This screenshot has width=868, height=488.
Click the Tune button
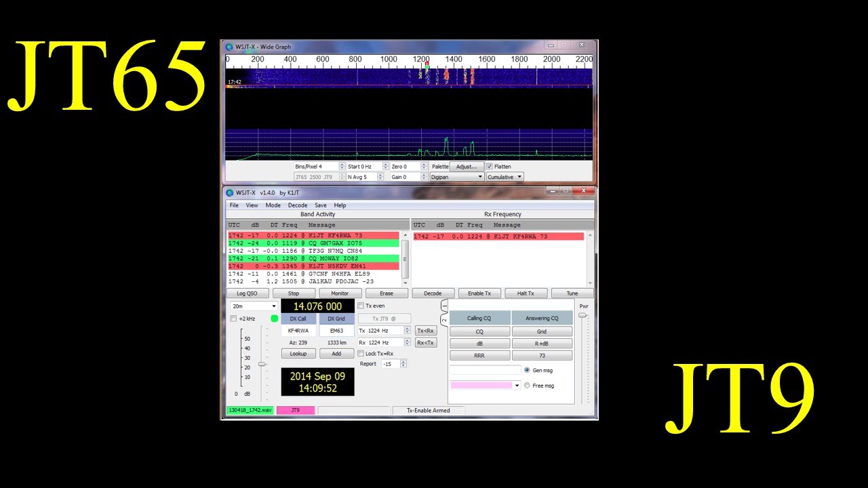572,293
